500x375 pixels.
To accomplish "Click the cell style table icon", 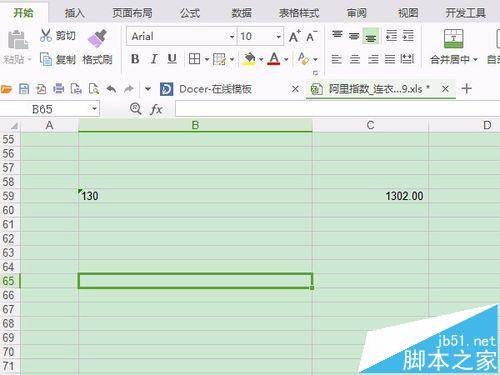I will pyautogui.click(x=219, y=59).
